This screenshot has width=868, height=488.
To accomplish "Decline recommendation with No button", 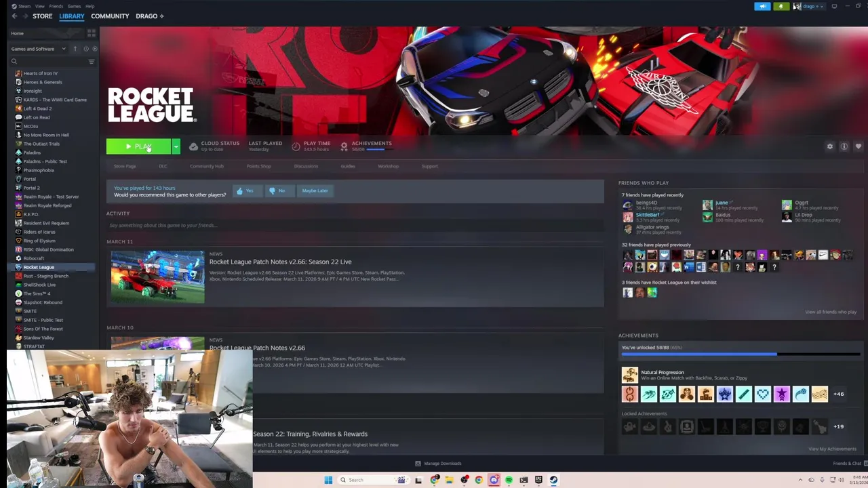I will point(279,190).
